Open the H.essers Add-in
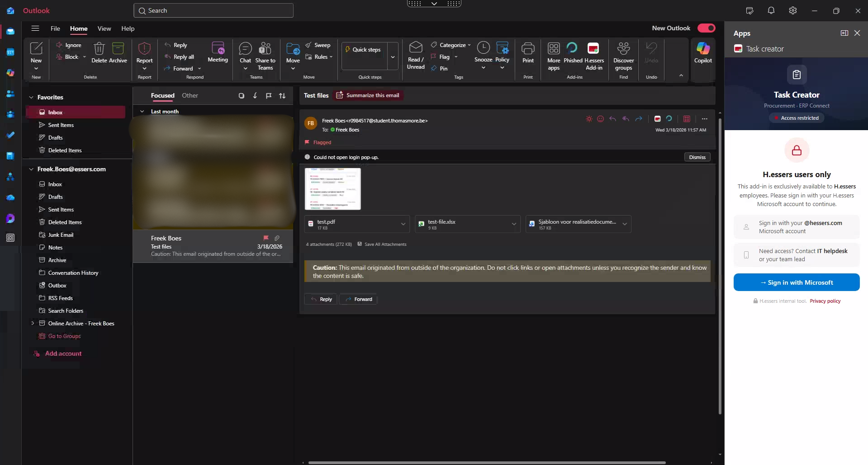 coord(594,56)
